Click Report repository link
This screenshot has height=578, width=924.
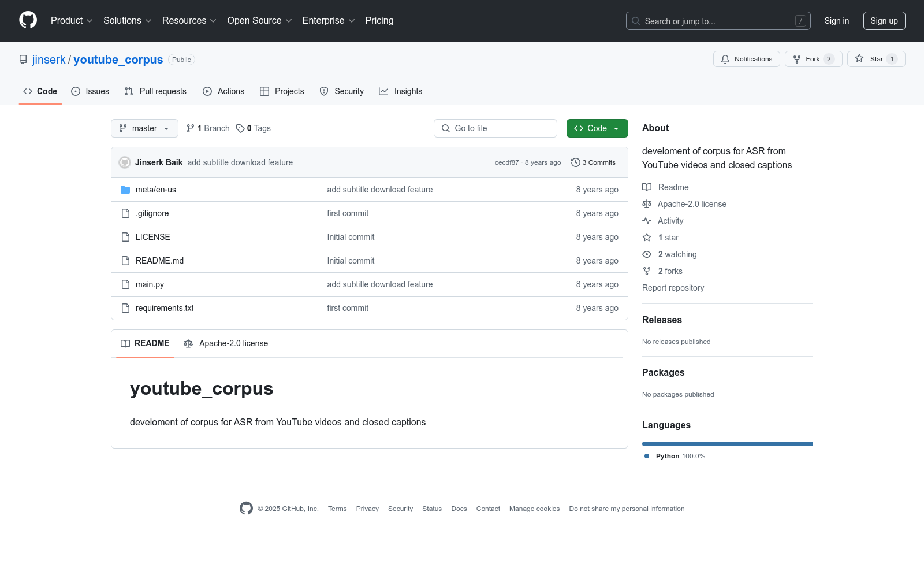pyautogui.click(x=673, y=288)
